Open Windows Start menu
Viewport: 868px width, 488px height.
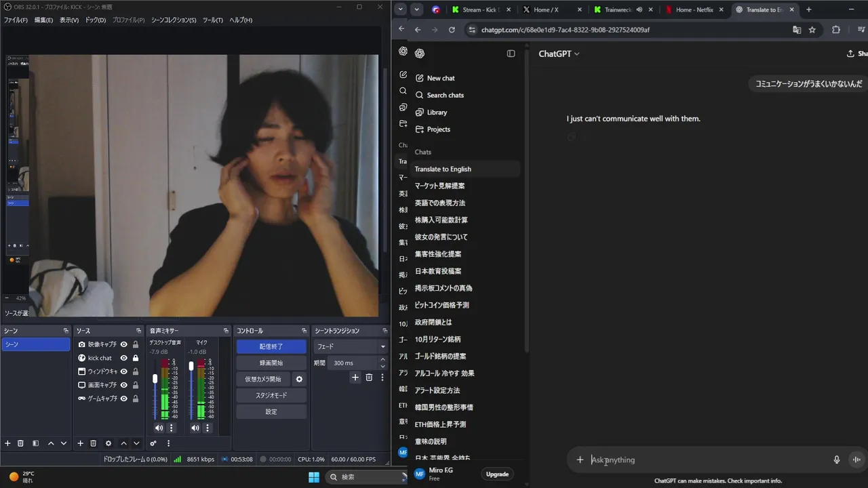point(314,477)
